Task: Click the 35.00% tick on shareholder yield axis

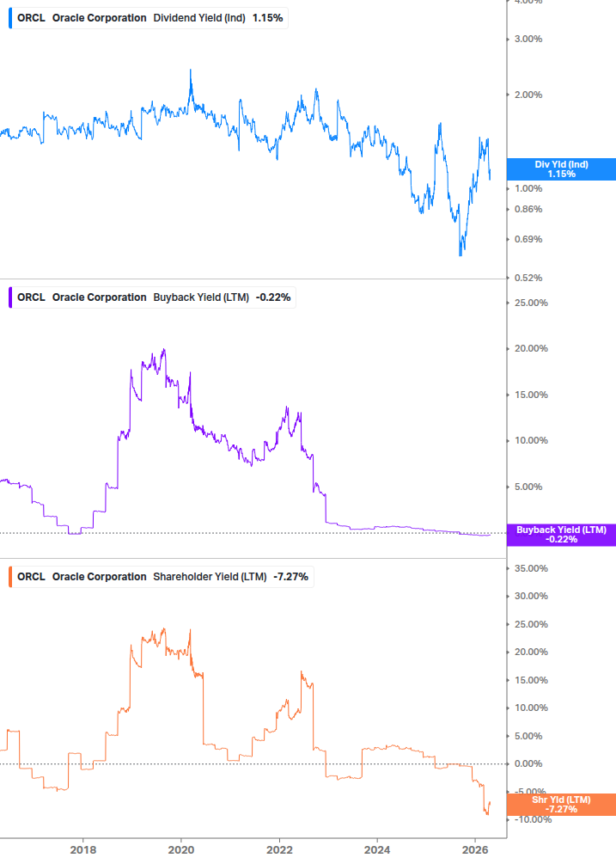Action: pyautogui.click(x=531, y=568)
